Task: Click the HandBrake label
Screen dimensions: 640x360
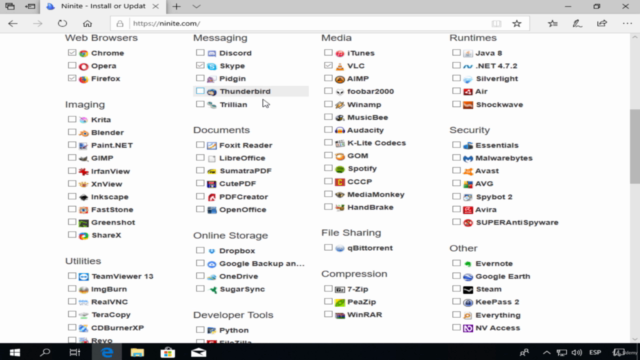Action: tap(370, 207)
